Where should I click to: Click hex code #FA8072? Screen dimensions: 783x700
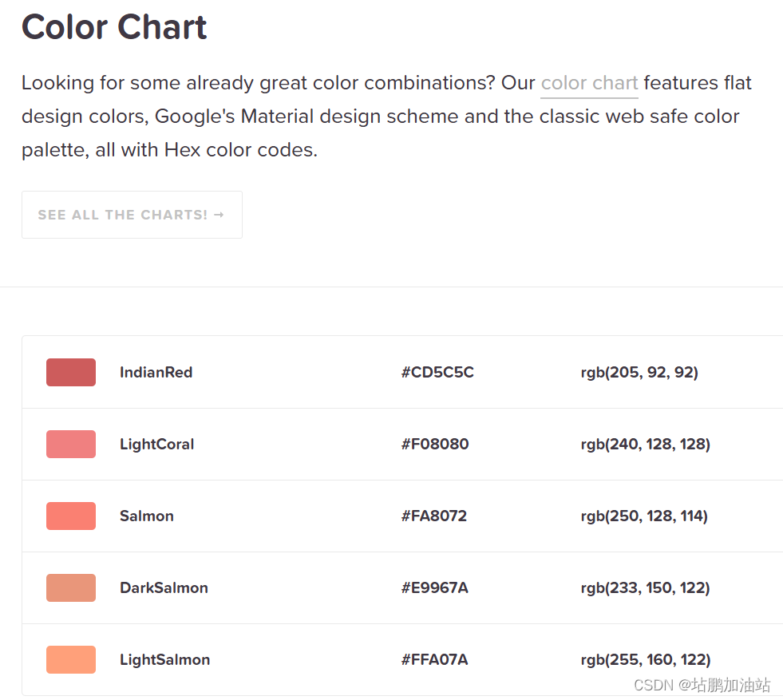click(434, 516)
